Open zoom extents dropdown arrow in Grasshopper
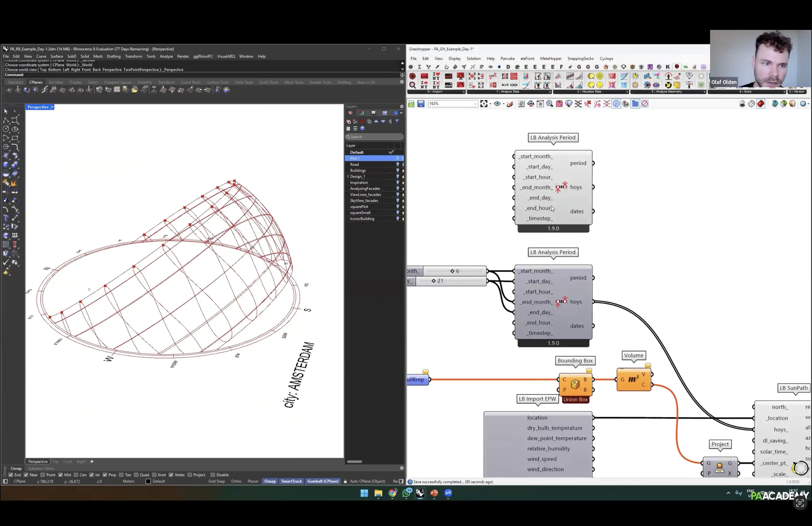The image size is (812, 526). (x=490, y=104)
